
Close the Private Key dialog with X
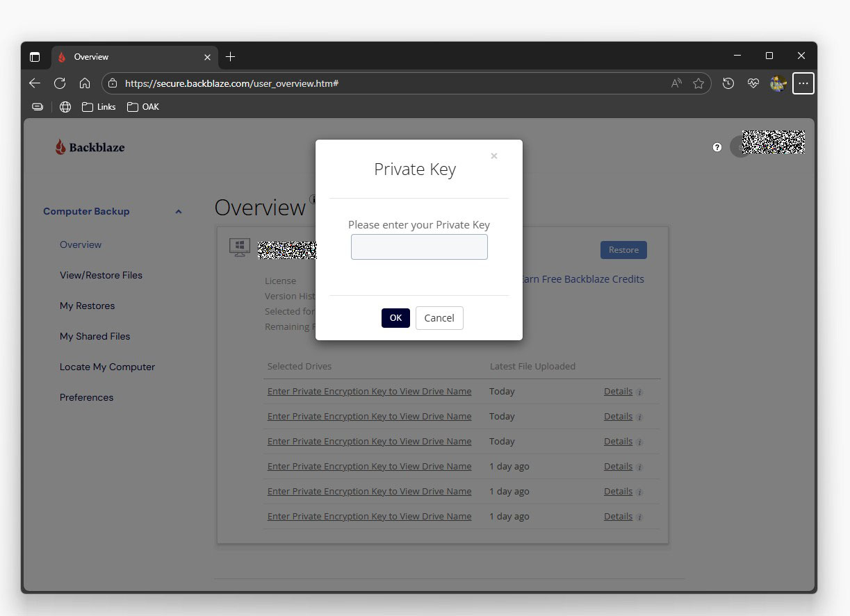pyautogui.click(x=494, y=156)
